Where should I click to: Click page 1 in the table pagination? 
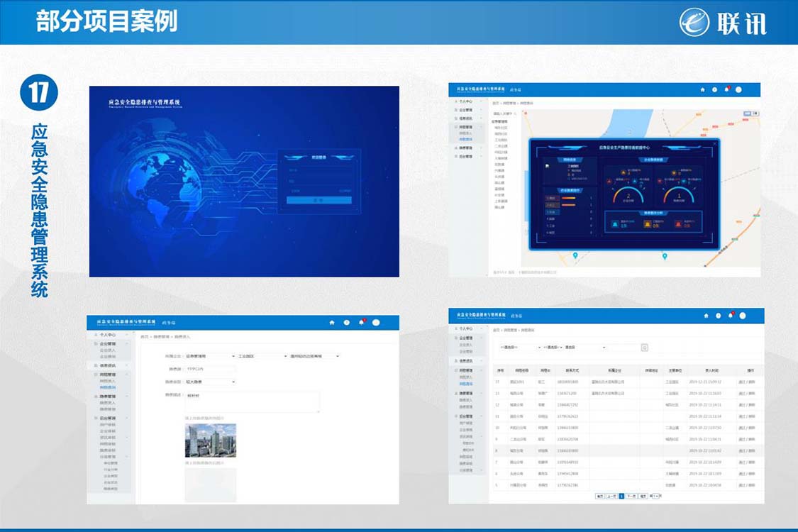click(x=621, y=496)
